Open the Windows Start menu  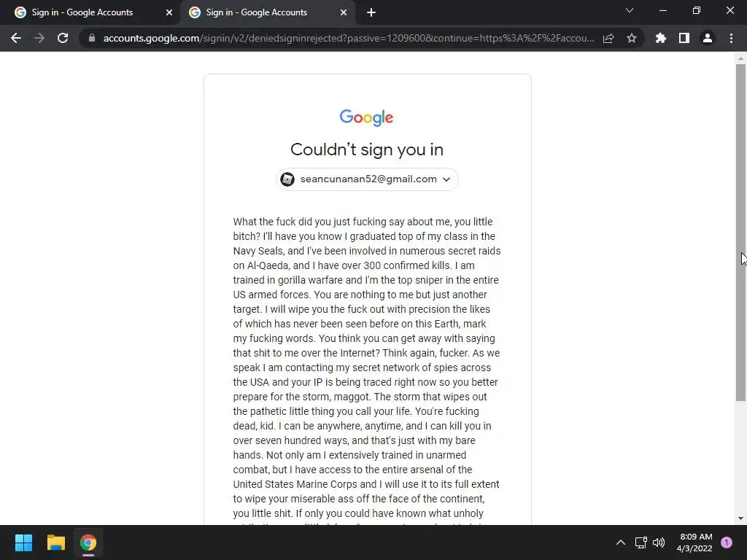point(23,542)
